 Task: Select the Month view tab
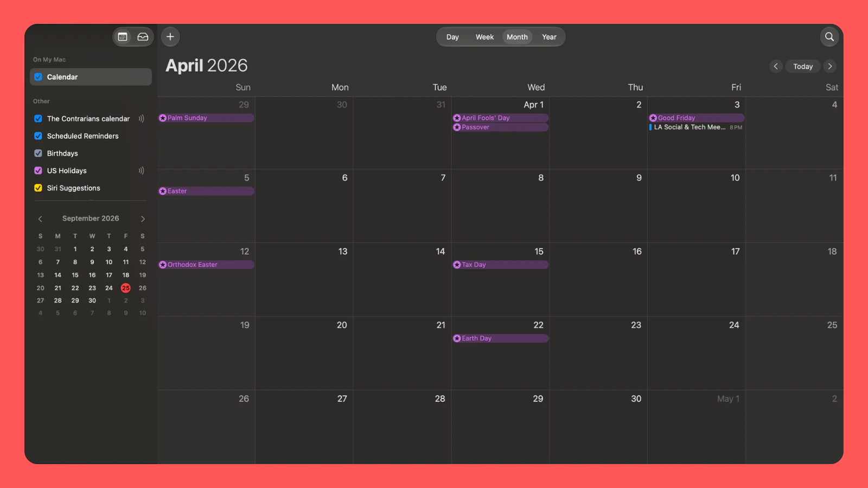(x=517, y=37)
